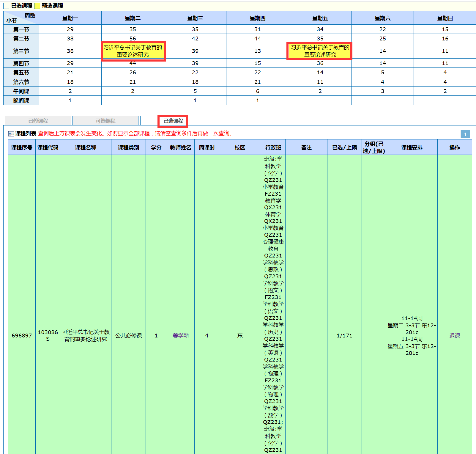Select 星期四 第三节 cell showing 13
This screenshot has width=476, height=454.
[258, 51]
